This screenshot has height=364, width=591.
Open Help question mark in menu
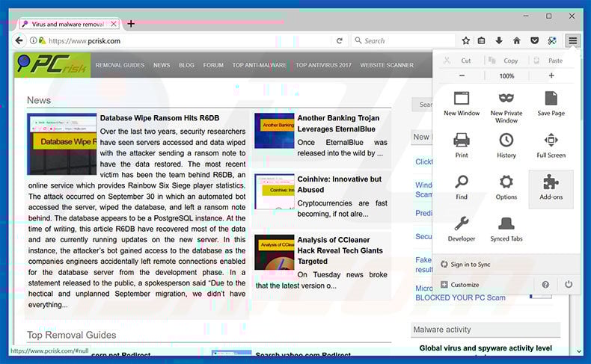(x=545, y=285)
